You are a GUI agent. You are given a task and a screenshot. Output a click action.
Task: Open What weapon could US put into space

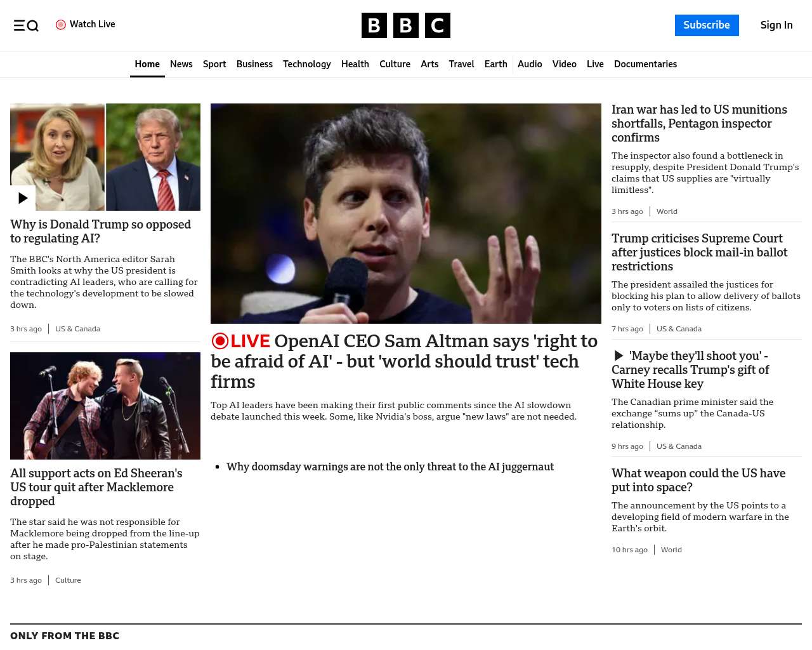click(698, 481)
